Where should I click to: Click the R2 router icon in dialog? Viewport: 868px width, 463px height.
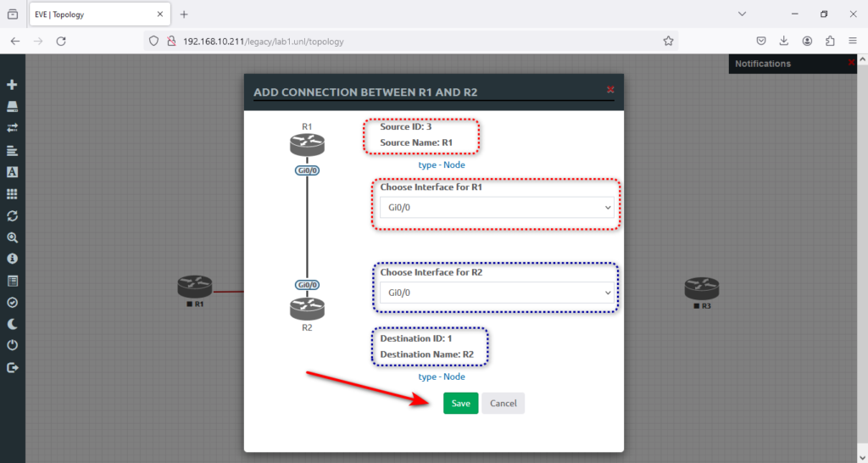click(x=307, y=309)
